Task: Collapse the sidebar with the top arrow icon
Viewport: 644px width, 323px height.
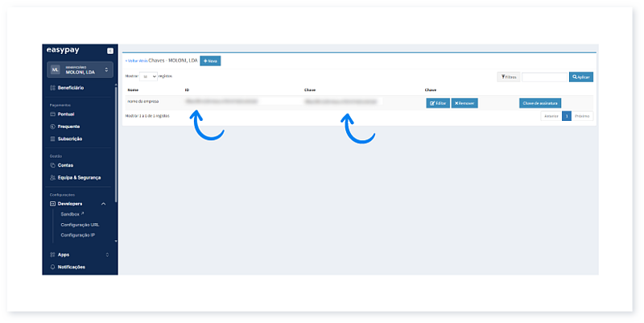Action: point(109,51)
